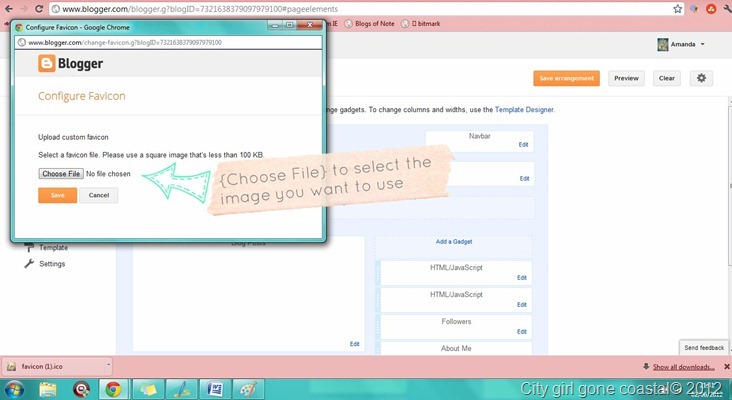Click the About Me gadget
This screenshot has width=732, height=400.
(456, 349)
